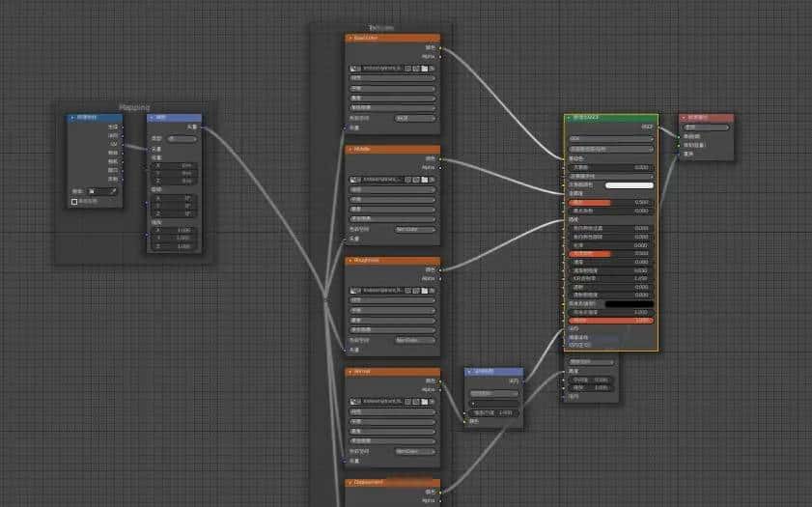Open the distribution dropdown at top of Principled BSDF

click(609, 138)
